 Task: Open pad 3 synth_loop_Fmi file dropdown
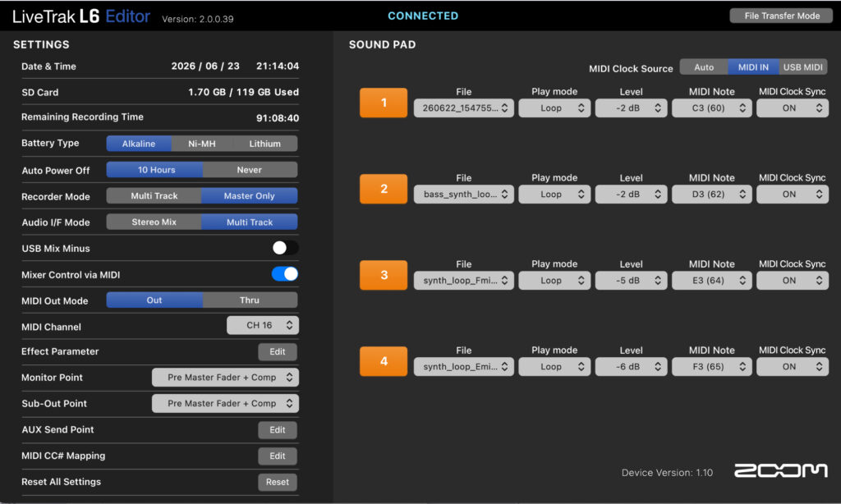pyautogui.click(x=463, y=281)
